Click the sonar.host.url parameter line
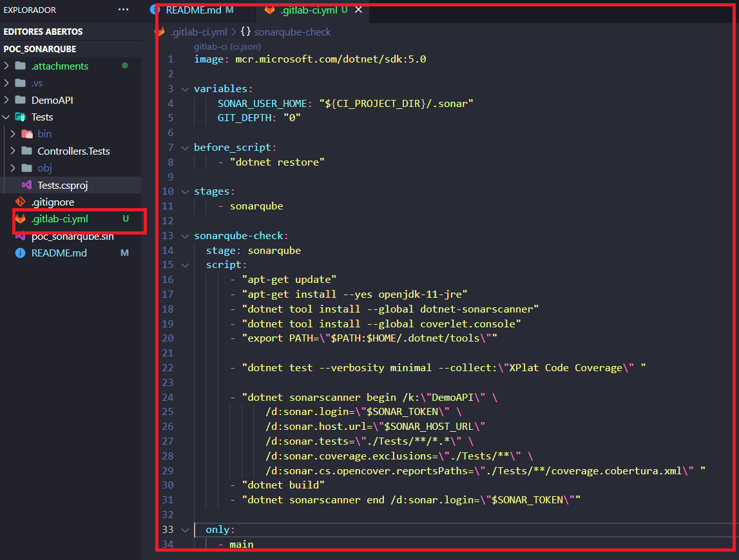Image resolution: width=739 pixels, height=560 pixels. point(376,427)
